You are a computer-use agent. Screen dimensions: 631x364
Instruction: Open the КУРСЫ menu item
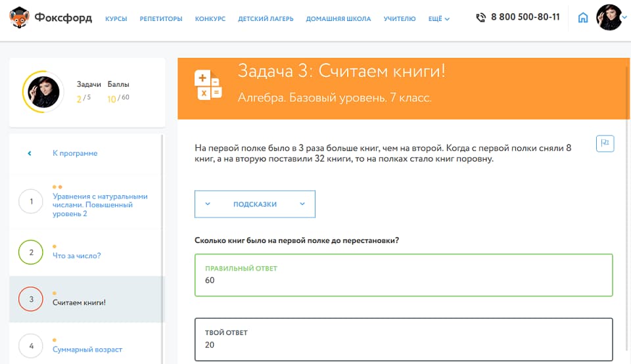(116, 19)
